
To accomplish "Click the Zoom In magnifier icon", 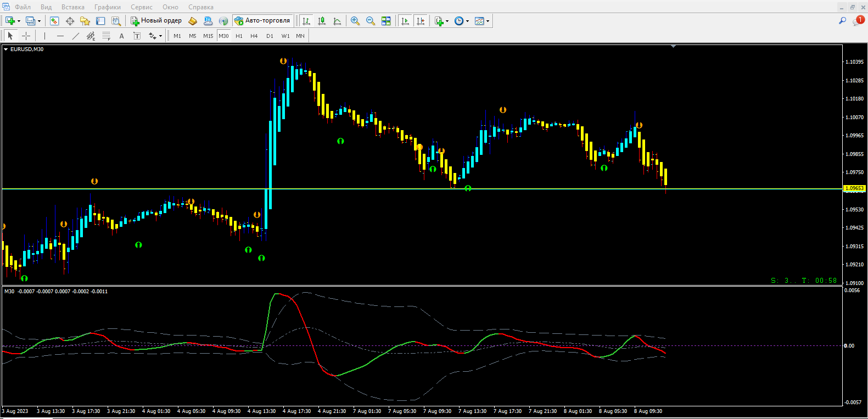I will [355, 21].
